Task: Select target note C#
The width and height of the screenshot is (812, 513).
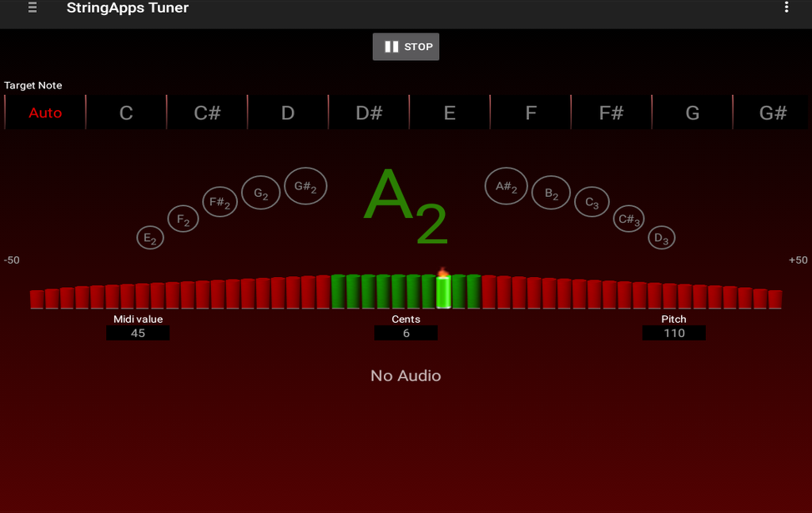Action: 207,113
